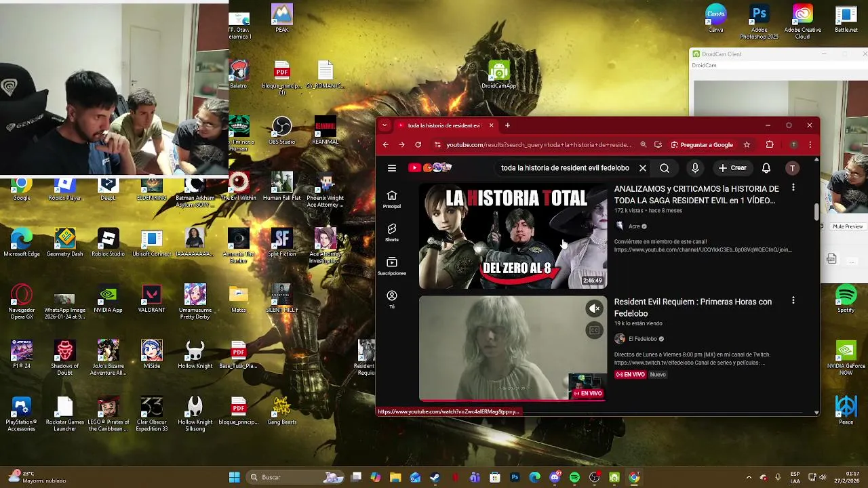Open options for Resident Evil Requiem video
The height and width of the screenshot is (488, 868).
pos(793,300)
